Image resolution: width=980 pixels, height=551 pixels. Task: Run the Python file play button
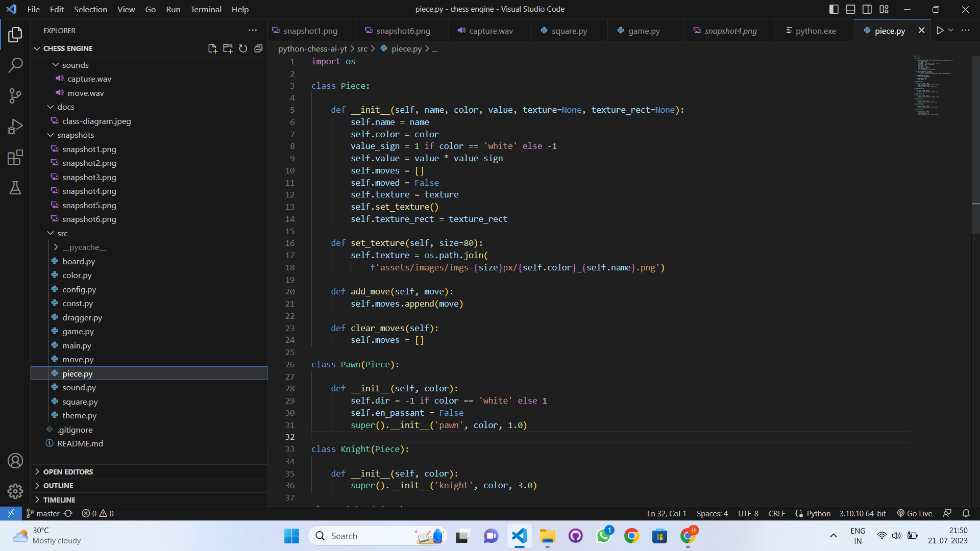click(940, 31)
